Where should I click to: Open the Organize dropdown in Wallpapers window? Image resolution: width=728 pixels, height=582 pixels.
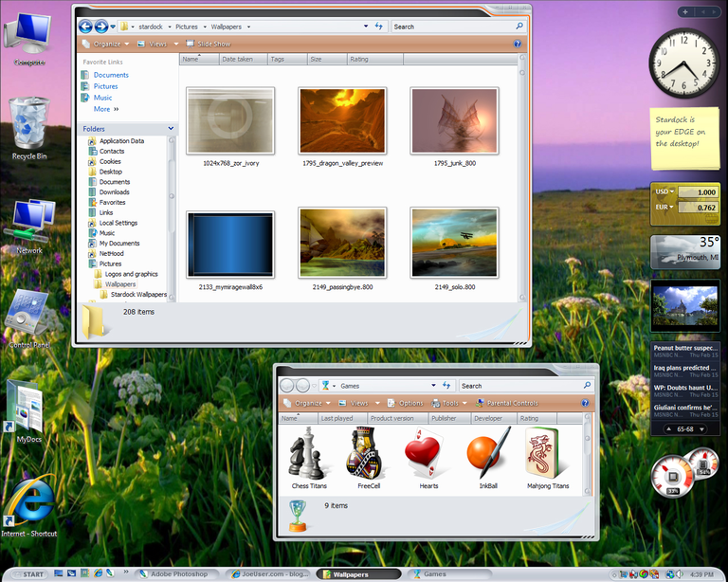tap(106, 45)
